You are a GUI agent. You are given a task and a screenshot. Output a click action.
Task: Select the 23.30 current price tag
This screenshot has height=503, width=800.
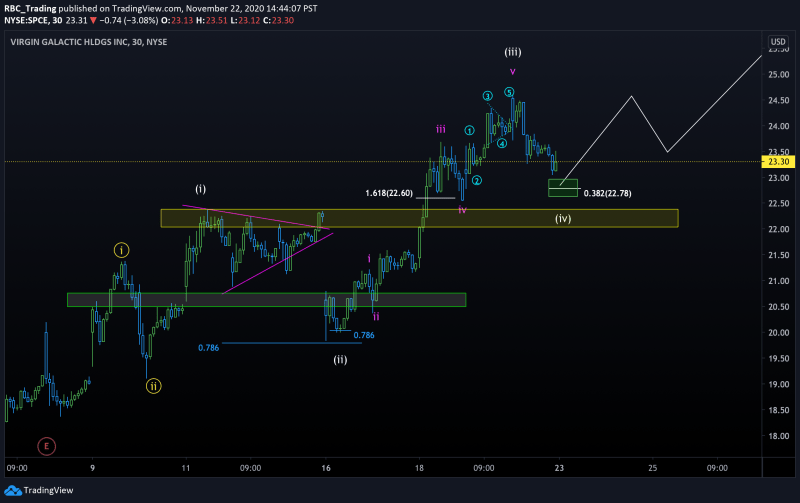click(779, 162)
